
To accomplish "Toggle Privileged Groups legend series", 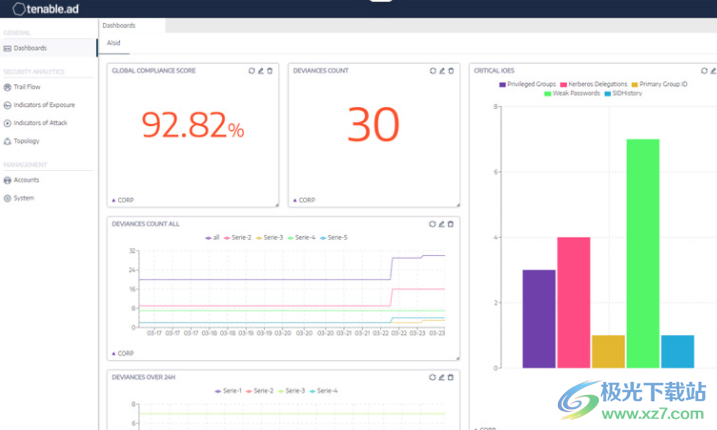I will point(526,84).
